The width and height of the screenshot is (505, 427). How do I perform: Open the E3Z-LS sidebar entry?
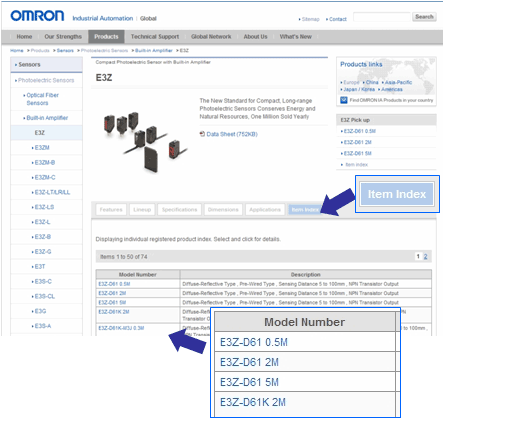pyautogui.click(x=44, y=207)
